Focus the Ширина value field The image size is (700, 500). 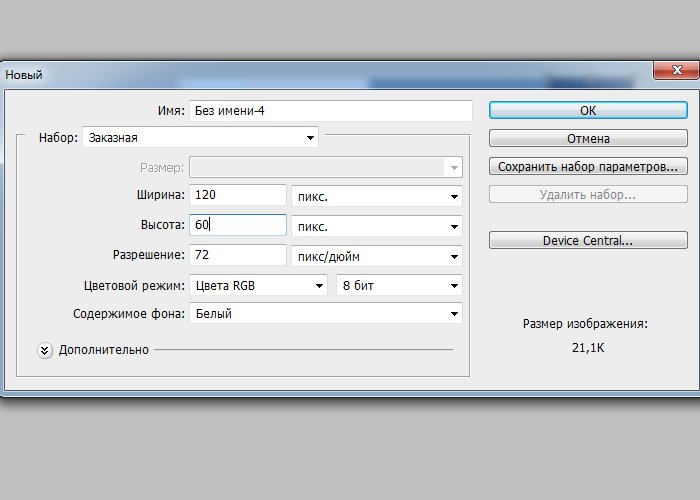(238, 196)
